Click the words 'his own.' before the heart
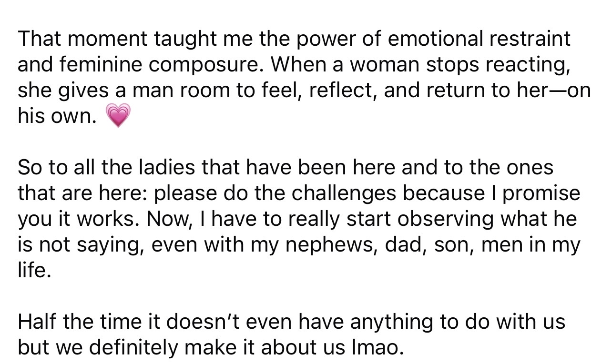Screen dimensions: 612x364 coord(57,116)
